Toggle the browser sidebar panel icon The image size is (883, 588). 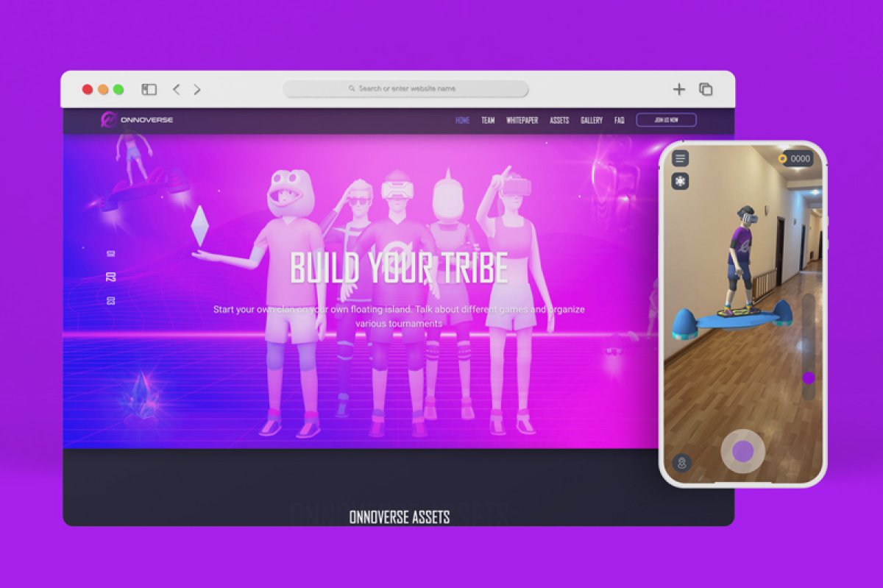149,89
